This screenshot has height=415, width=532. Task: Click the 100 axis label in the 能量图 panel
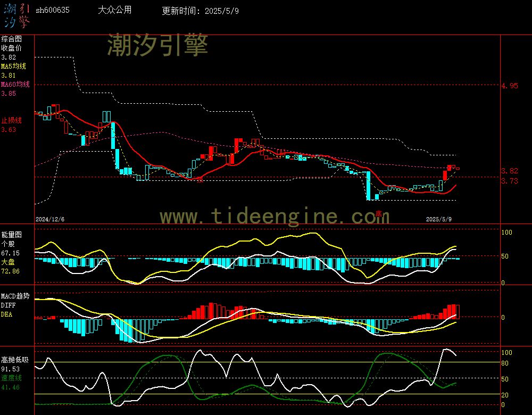(x=506, y=233)
